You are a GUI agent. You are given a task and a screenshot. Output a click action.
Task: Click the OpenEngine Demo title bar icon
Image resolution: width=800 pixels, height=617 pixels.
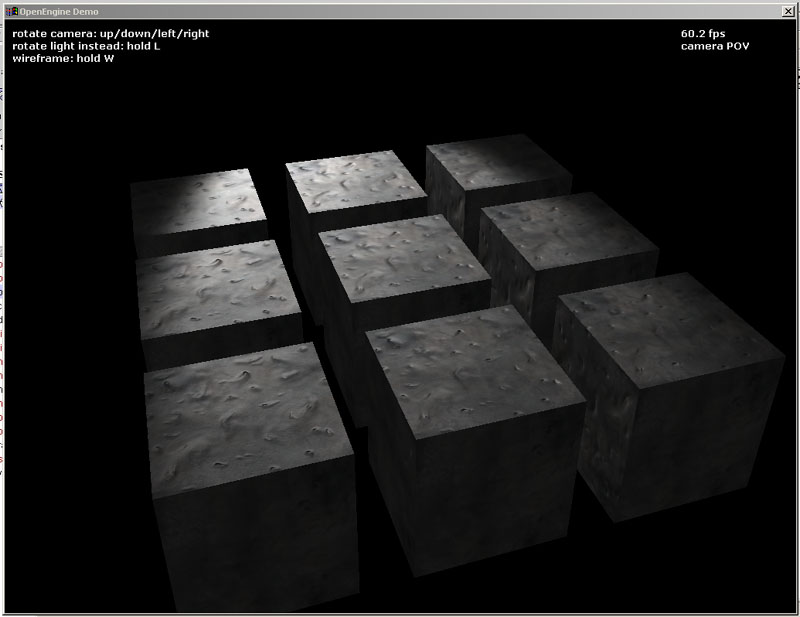click(12, 11)
